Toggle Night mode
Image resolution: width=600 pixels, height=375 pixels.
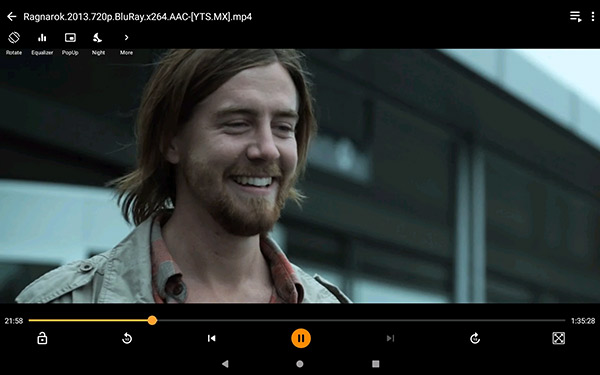(98, 43)
